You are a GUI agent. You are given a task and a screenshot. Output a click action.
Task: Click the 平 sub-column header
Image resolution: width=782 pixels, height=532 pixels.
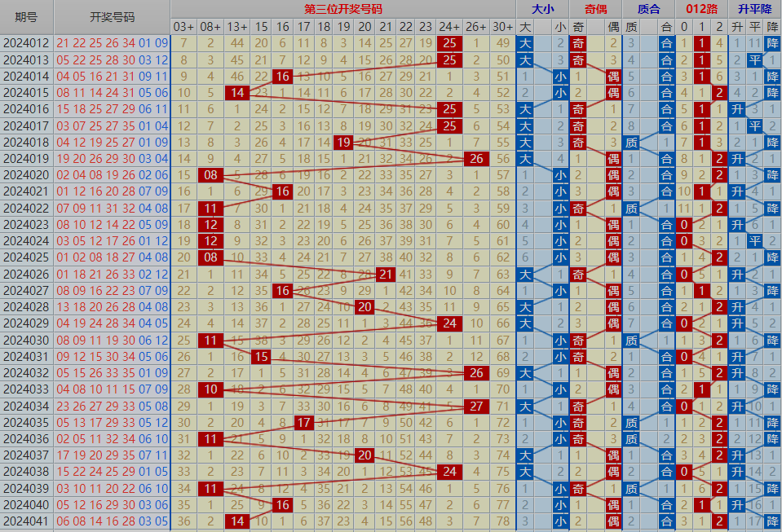coord(755,27)
